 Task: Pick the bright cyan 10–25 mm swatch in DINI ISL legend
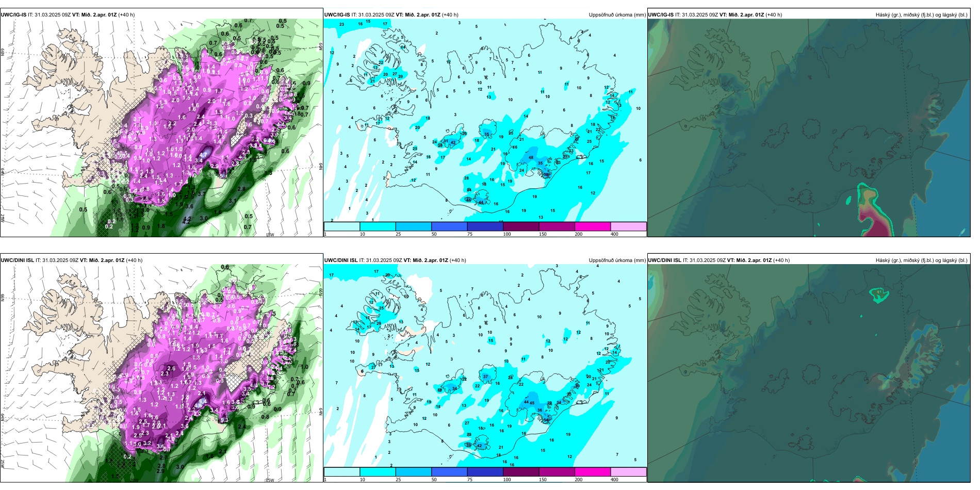(378, 472)
